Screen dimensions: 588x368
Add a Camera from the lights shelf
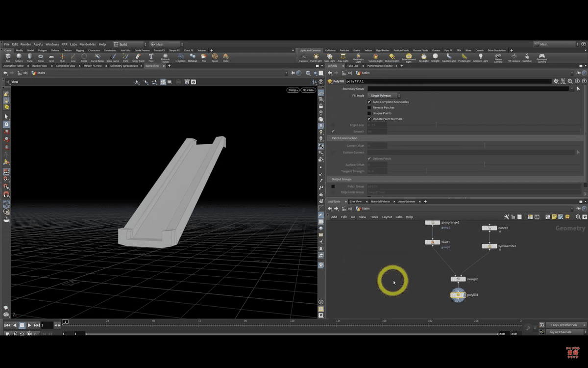pyautogui.click(x=303, y=57)
